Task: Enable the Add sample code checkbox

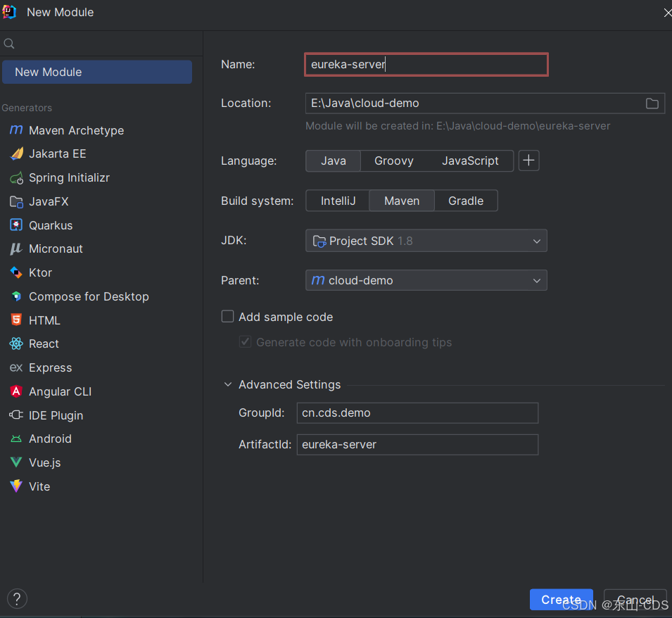Action: [x=227, y=316]
